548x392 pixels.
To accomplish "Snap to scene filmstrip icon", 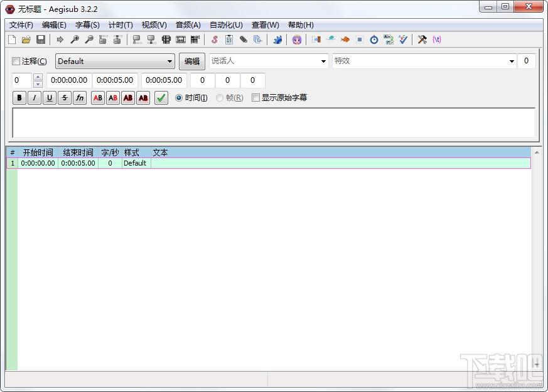I will pyautogui.click(x=181, y=40).
